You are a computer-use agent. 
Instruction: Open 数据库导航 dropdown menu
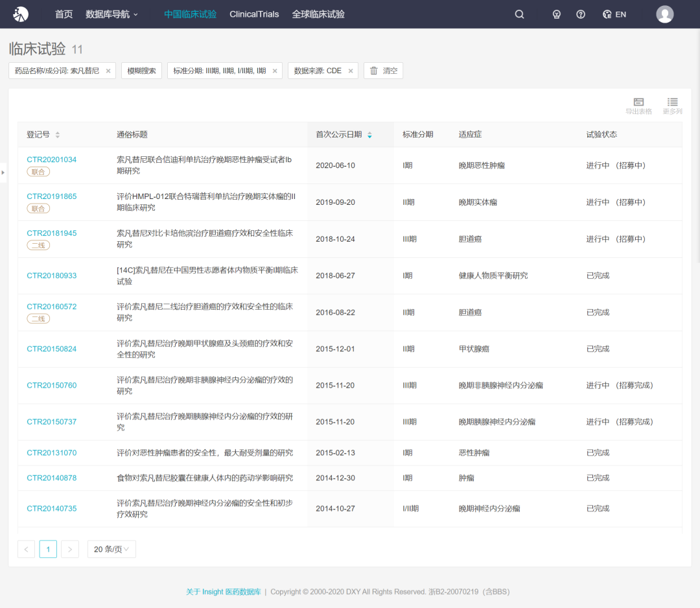pos(111,14)
